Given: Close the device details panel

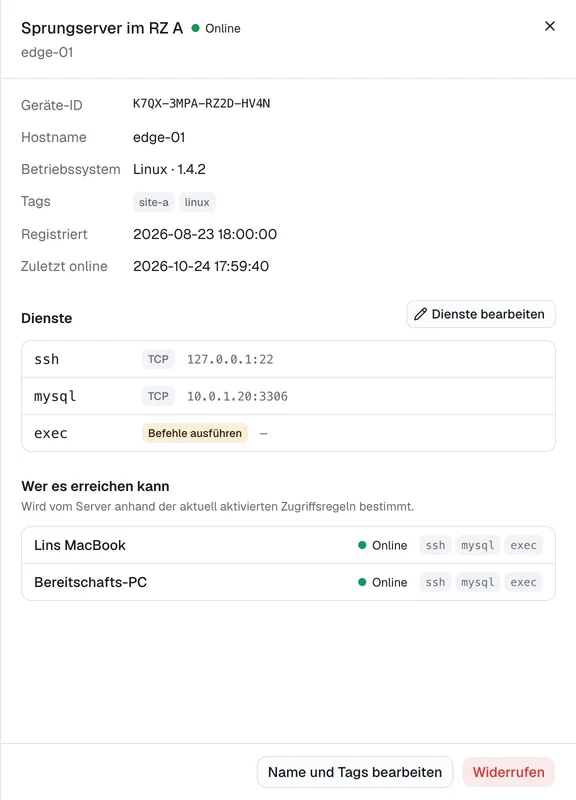Looking at the screenshot, I should coord(549,26).
